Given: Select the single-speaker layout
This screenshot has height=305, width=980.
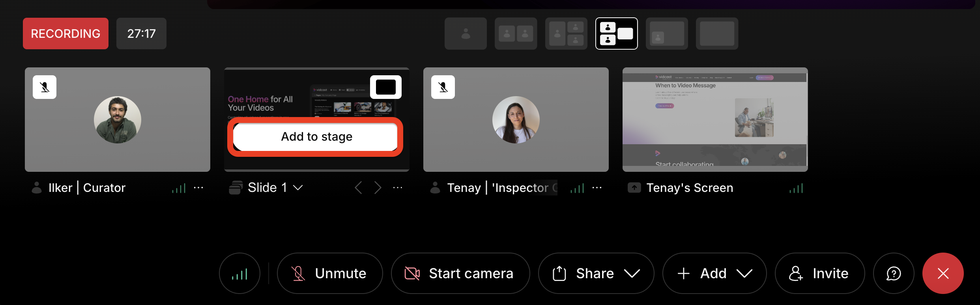Looking at the screenshot, I should coord(466,33).
